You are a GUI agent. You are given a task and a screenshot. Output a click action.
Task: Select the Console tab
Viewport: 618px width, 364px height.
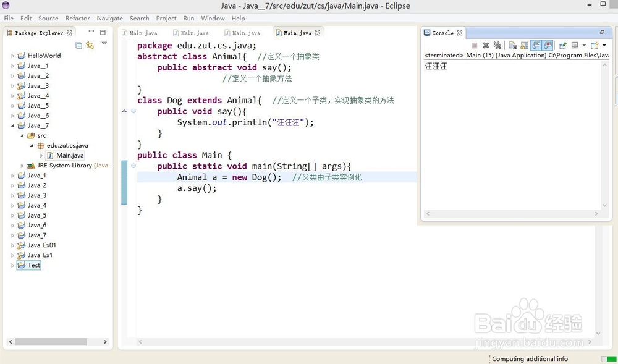442,33
